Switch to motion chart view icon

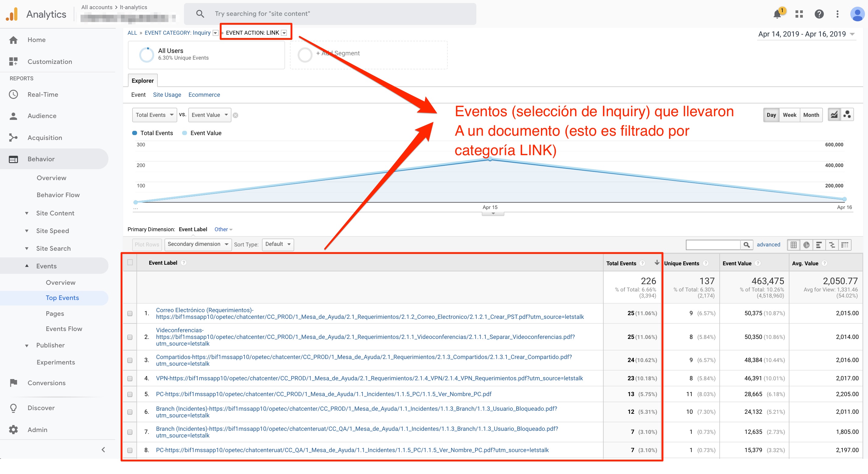(x=847, y=115)
